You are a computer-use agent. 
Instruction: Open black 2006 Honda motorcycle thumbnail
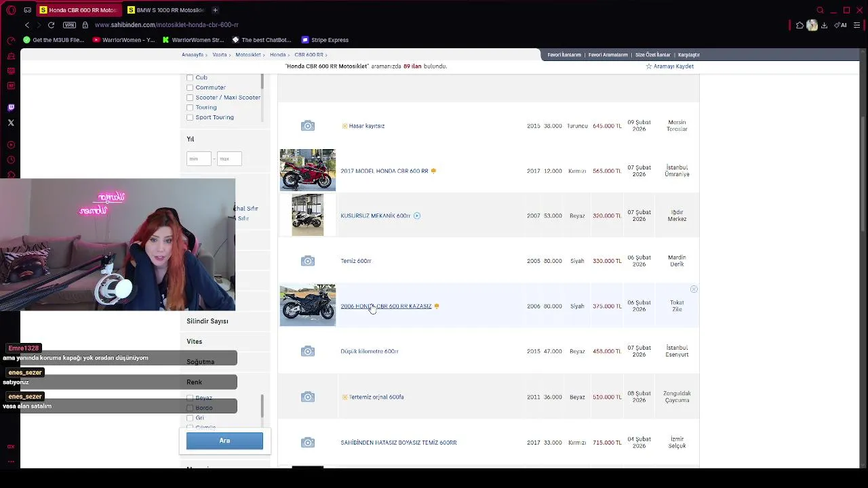[308, 305]
